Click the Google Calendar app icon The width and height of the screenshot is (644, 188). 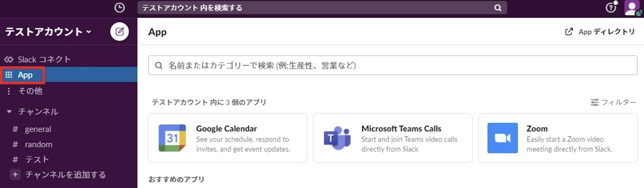point(172,138)
